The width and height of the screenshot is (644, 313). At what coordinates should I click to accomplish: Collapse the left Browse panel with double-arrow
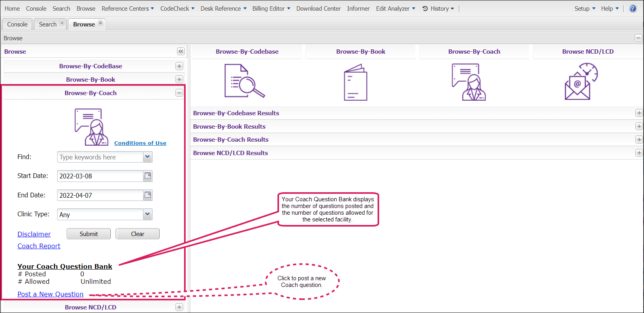[x=181, y=51]
